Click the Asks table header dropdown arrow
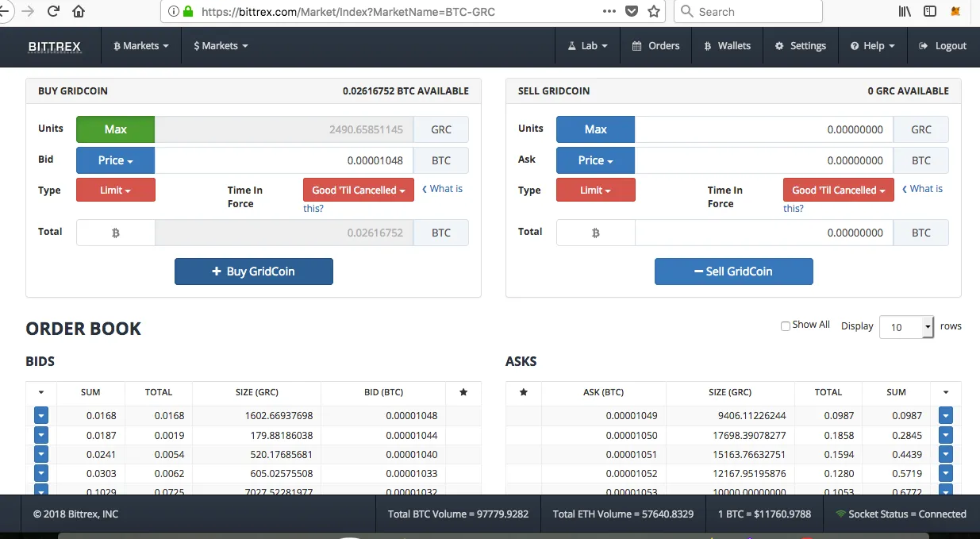Viewport: 980px width, 539px height. pyautogui.click(x=945, y=392)
